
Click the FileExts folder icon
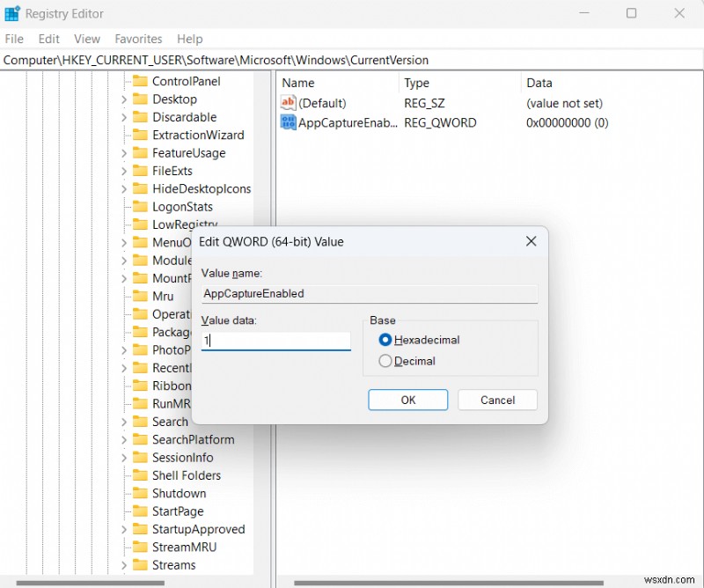pyautogui.click(x=141, y=170)
